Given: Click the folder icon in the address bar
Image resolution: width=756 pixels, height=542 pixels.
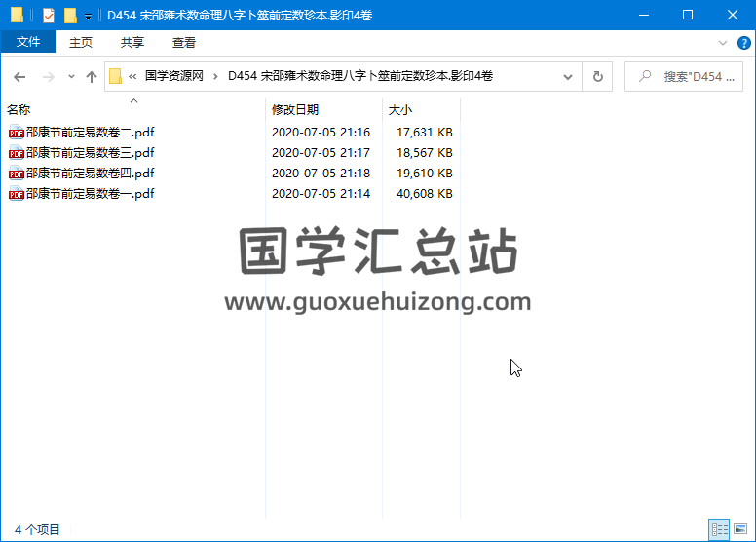Looking at the screenshot, I should [115, 76].
